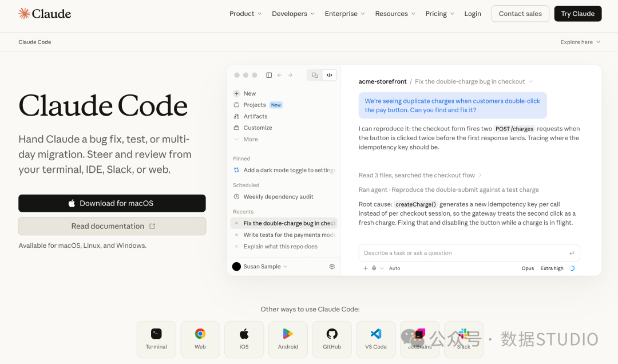Select the iOS Apple icon tile
Screen dimensions: 618x364
tap(244, 339)
